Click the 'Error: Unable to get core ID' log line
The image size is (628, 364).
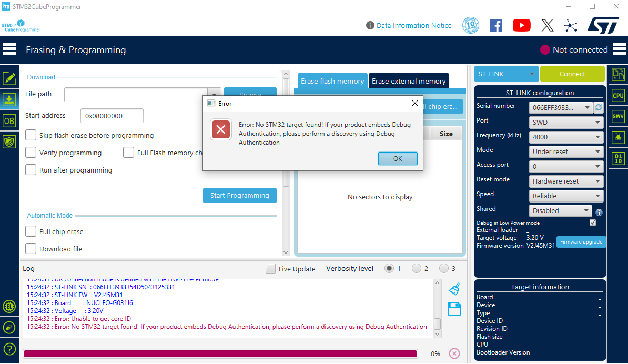93,319
